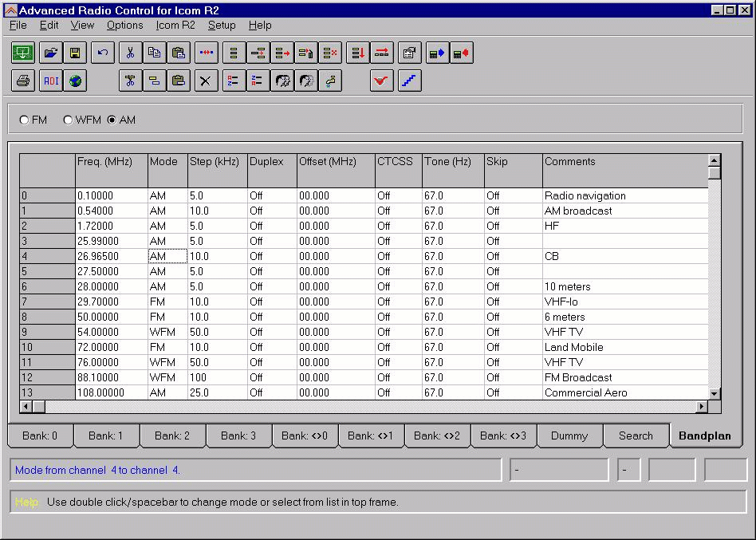Switch to the Bank: 2 tab

tap(172, 436)
